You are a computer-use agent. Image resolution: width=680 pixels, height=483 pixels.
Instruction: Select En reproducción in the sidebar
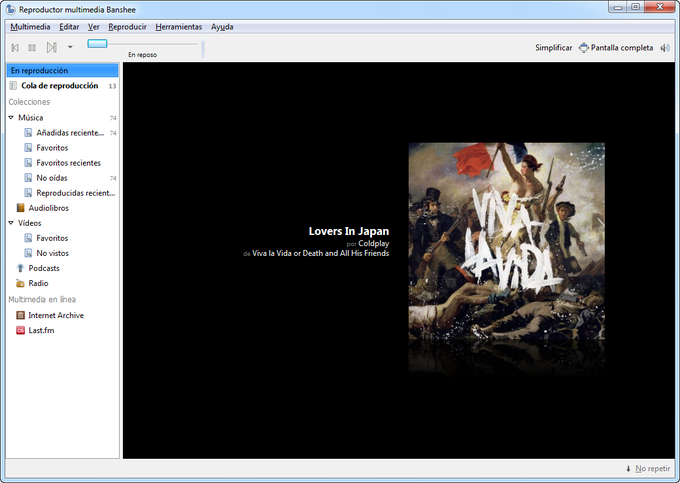(62, 70)
